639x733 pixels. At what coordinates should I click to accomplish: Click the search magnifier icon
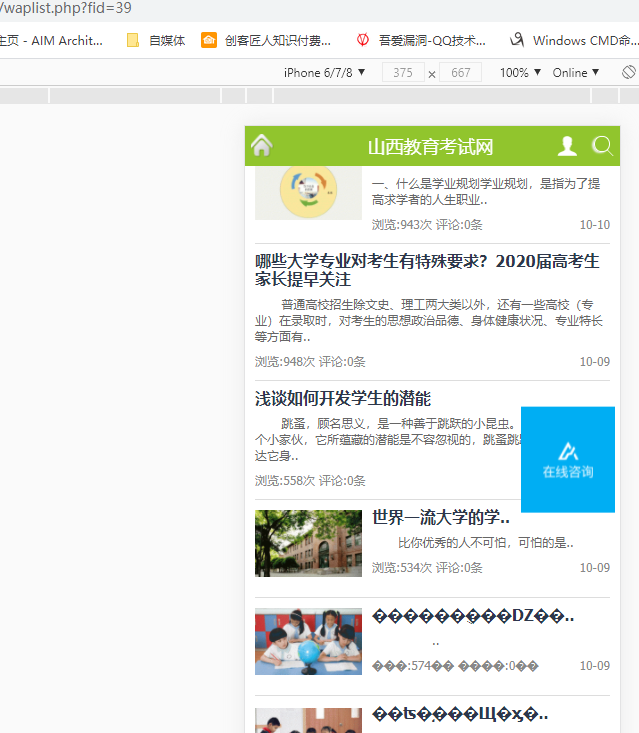click(602, 146)
